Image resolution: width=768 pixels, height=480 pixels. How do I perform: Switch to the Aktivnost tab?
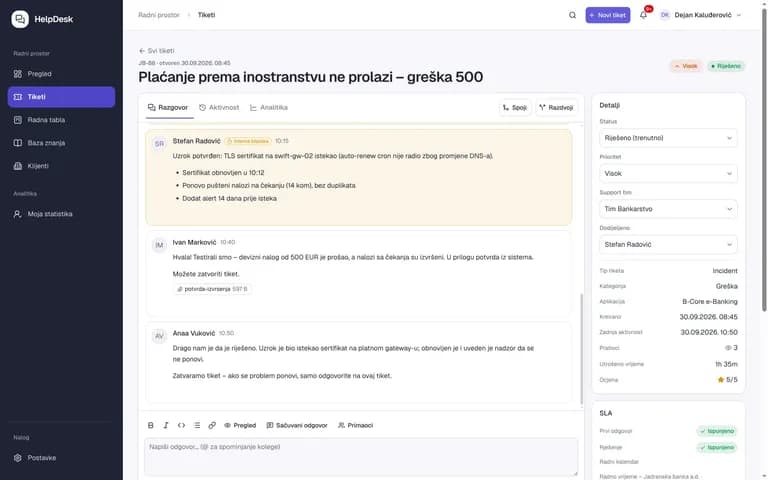tap(219, 107)
